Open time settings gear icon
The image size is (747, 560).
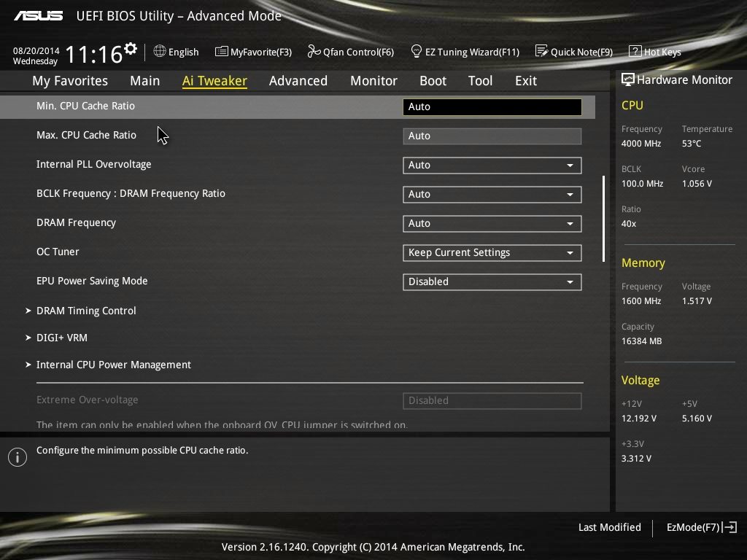click(131, 48)
